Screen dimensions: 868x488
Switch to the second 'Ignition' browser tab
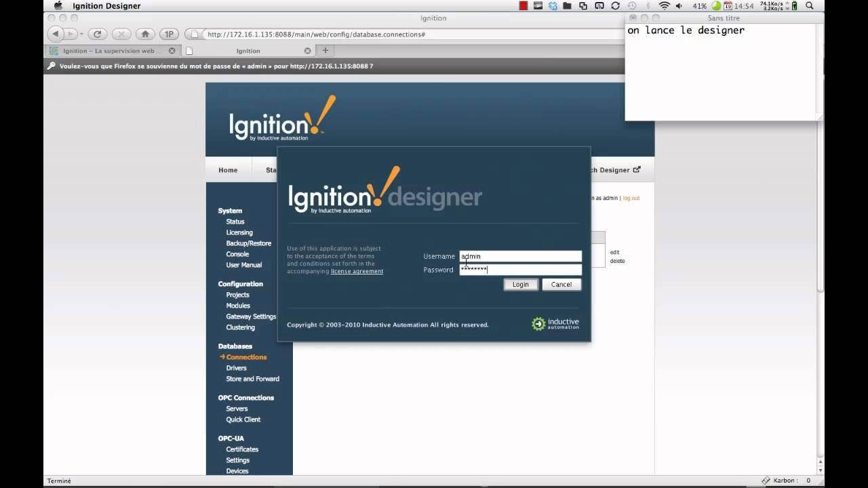[x=248, y=51]
